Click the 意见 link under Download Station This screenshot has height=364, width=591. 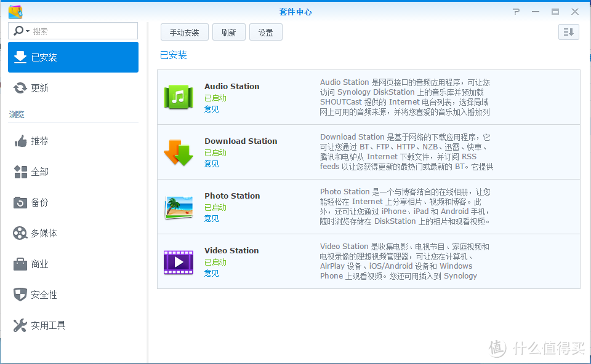coord(211,164)
